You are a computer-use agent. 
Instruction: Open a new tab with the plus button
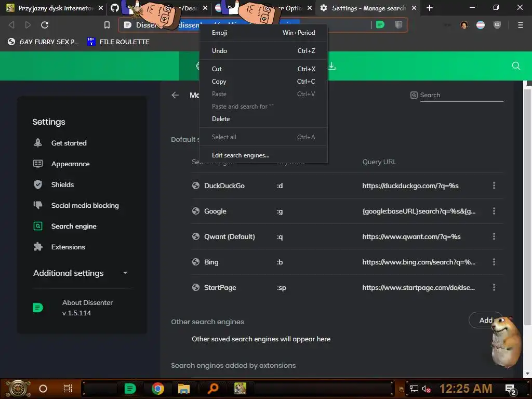coord(430,8)
